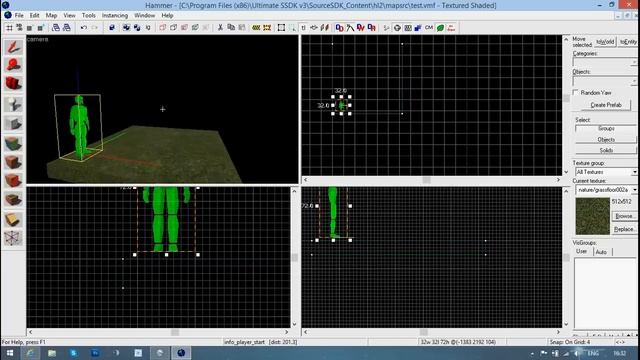The width and height of the screenshot is (640, 360).
Task: Click the Create Prefab button
Action: [x=606, y=105]
